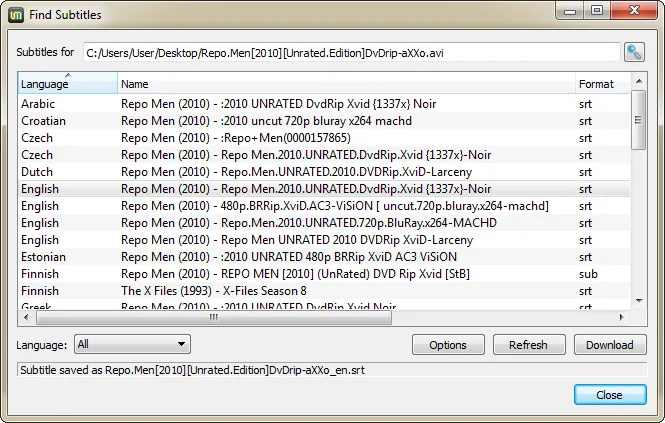Screen dimensions: 665x423
Task: Open the Language filter dropdown
Action: 132,344
